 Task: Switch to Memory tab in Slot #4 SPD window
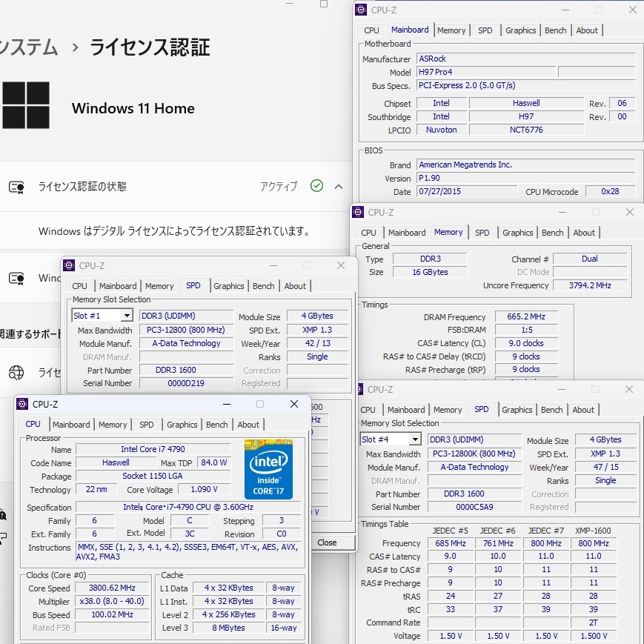448,410
